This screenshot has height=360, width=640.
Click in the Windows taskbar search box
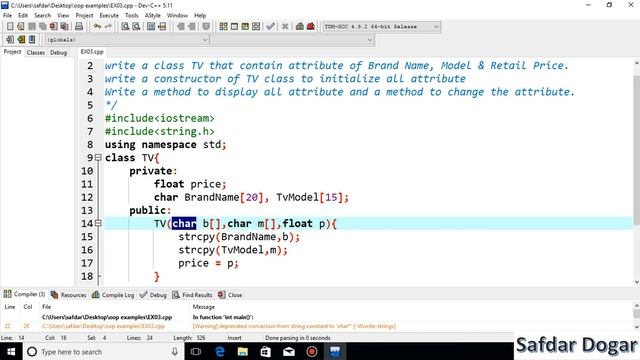pyautogui.click(x=102, y=351)
